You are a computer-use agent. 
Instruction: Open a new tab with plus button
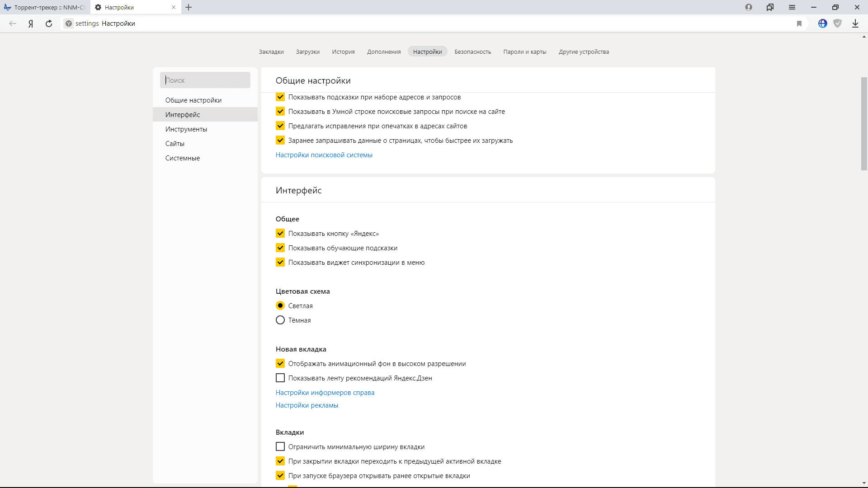pyautogui.click(x=189, y=7)
